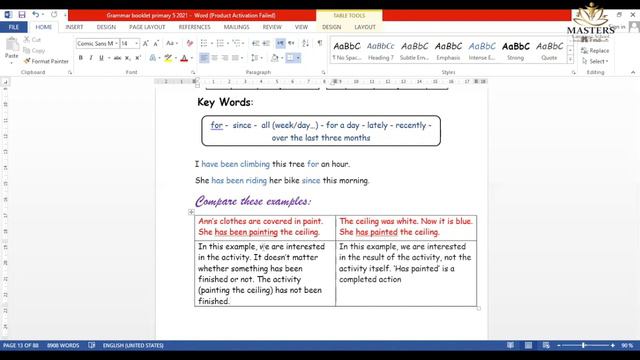
Task: Click the 8908 WORDS word count
Action: pos(63,345)
